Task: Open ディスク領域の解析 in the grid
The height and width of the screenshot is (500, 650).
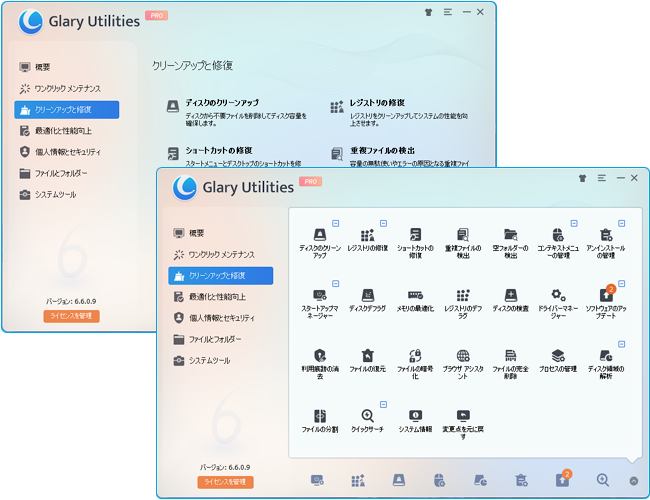Action: tap(606, 364)
